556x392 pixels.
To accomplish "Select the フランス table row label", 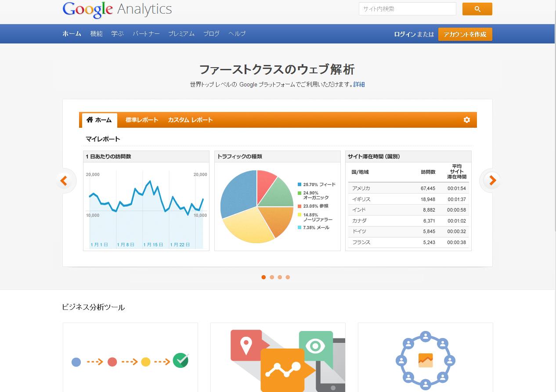I will (361, 242).
